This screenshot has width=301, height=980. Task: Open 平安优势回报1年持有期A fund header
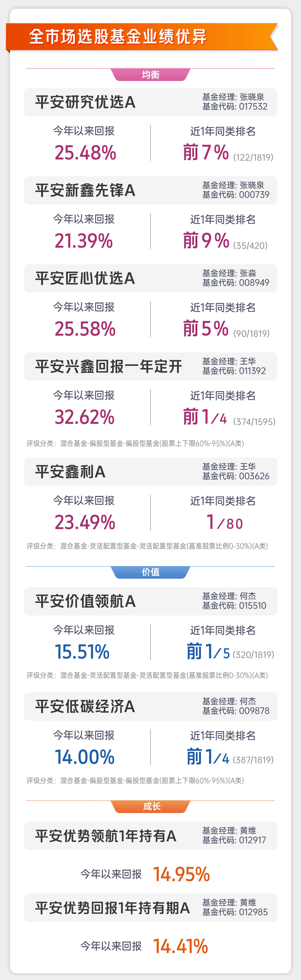[150, 908]
